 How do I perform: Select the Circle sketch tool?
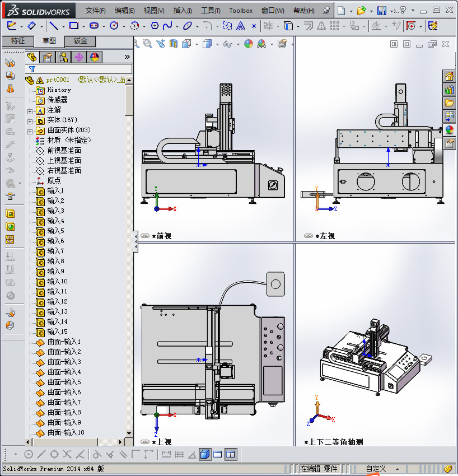[114, 26]
